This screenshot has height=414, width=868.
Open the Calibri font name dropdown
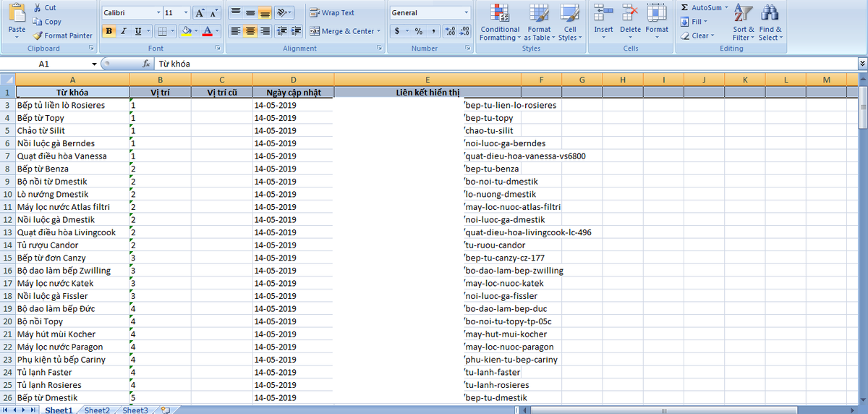click(158, 13)
